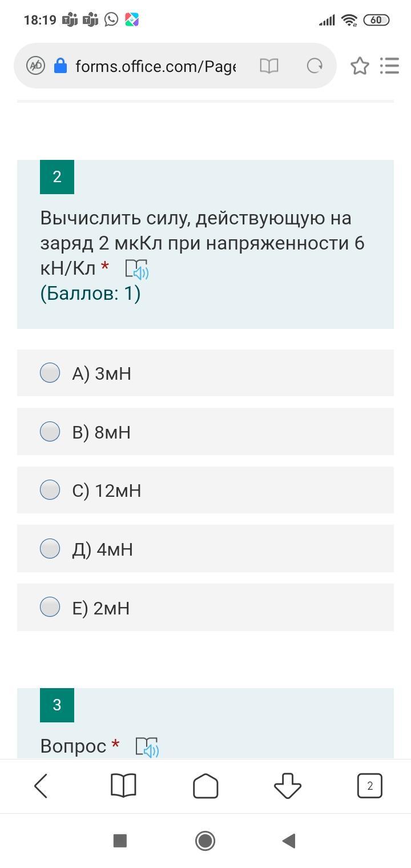Viewport: 411px width, 868px height.
Task: Mark answer Е) 2мН
Action: (50, 607)
